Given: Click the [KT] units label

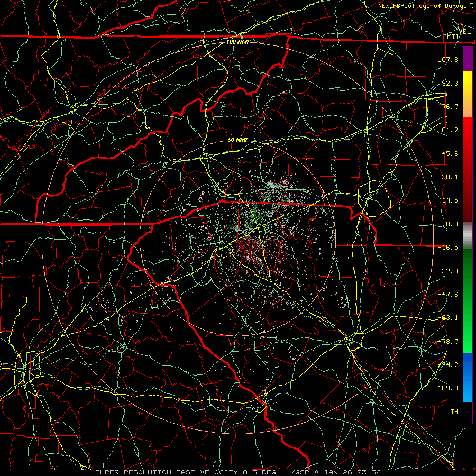Looking at the screenshot, I should click(452, 36).
